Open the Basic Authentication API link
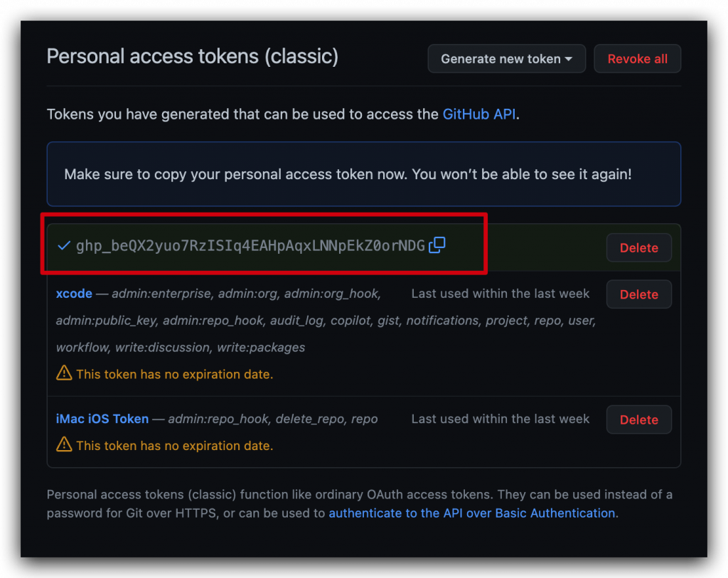The width and height of the screenshot is (728, 578). tap(471, 513)
